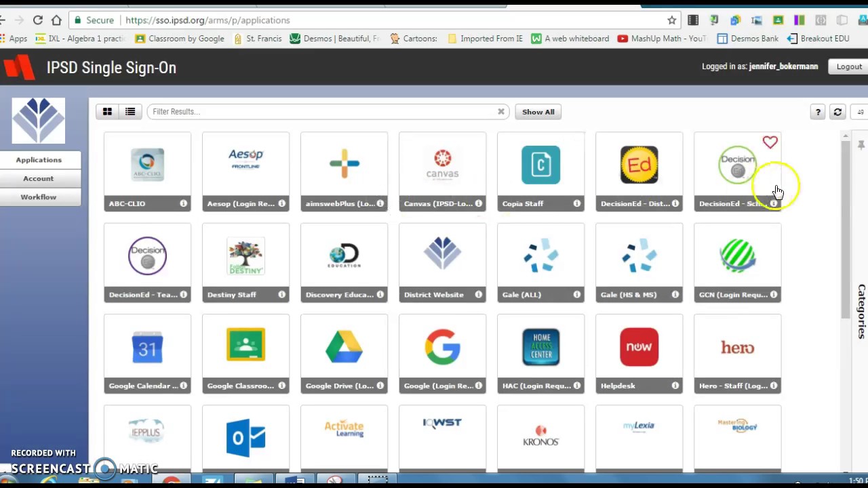Select the Applications sidebar tab
The height and width of the screenshot is (488, 868).
[39, 160]
